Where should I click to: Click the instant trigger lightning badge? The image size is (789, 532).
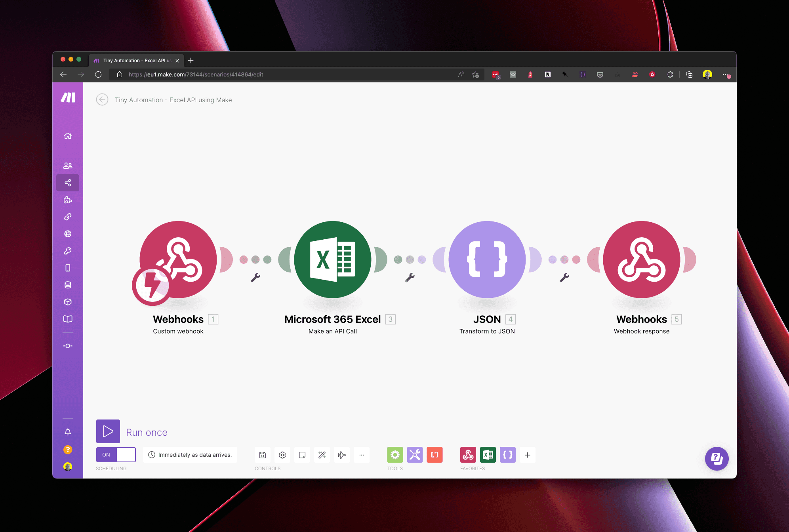[152, 285]
